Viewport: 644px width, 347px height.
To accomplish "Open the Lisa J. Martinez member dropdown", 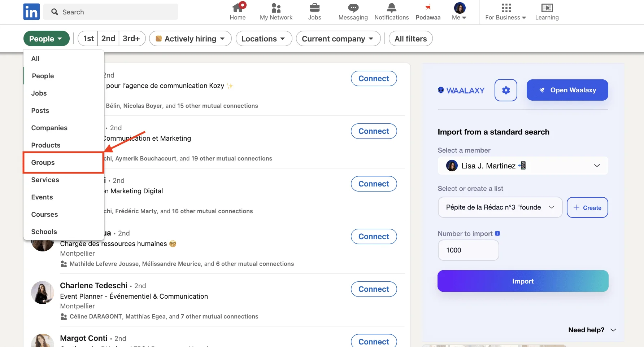I will (523, 166).
